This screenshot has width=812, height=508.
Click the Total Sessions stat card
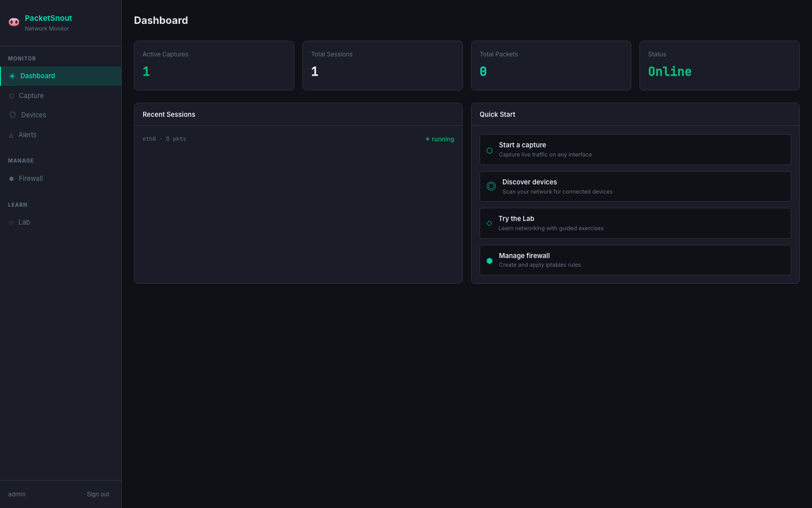tap(382, 66)
